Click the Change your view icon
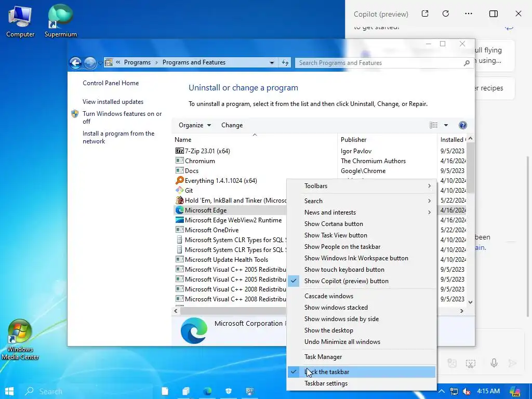The image size is (532, 399). (434, 125)
